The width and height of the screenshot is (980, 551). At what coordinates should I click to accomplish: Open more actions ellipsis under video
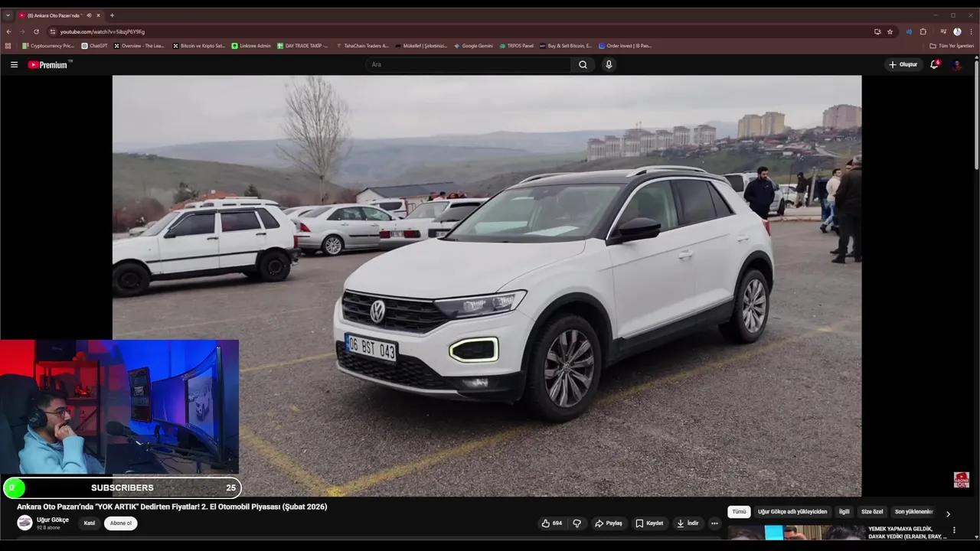click(714, 523)
